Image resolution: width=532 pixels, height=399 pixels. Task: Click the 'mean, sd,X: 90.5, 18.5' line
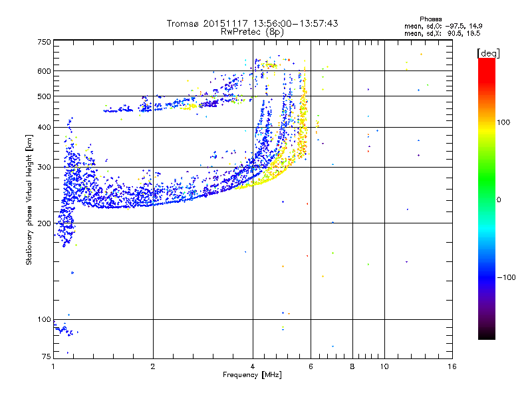click(x=442, y=33)
